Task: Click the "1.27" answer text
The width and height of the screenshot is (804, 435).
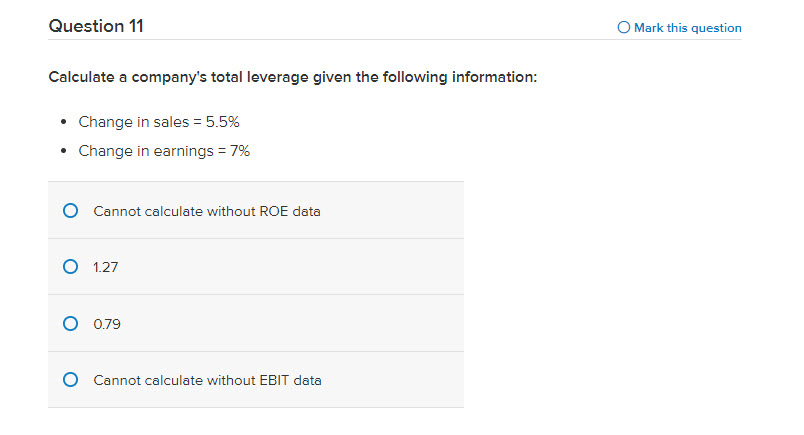Action: pos(106,267)
